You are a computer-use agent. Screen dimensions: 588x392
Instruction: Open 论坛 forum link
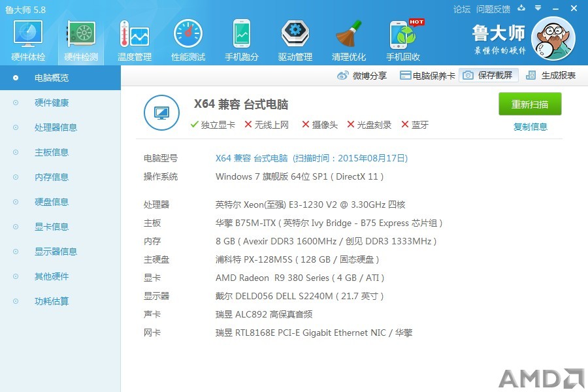462,9
